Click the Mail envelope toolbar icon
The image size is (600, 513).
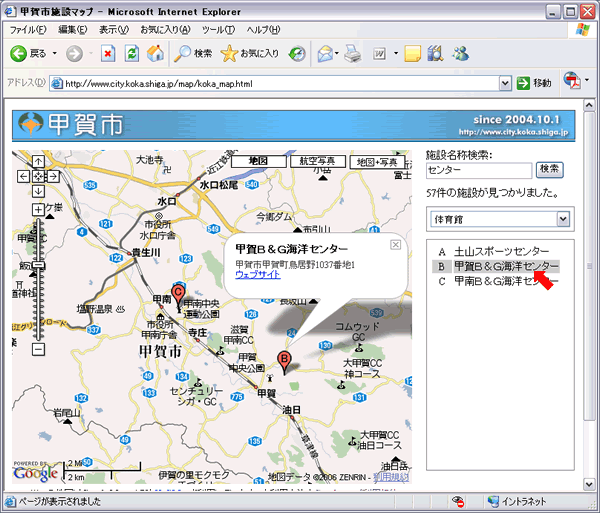pyautogui.click(x=325, y=54)
